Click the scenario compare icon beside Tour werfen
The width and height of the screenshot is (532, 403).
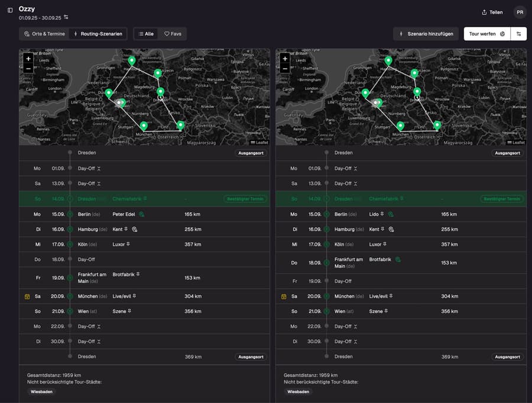[x=518, y=34]
